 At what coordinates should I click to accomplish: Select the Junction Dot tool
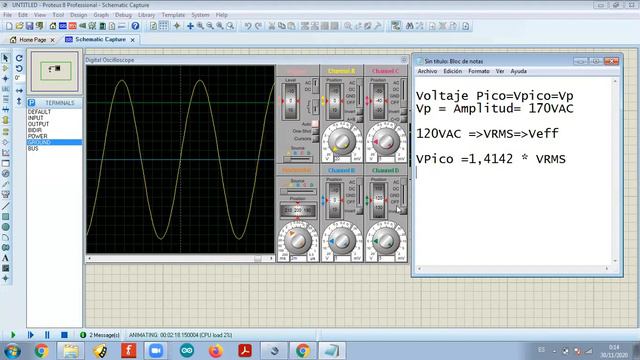click(x=5, y=78)
